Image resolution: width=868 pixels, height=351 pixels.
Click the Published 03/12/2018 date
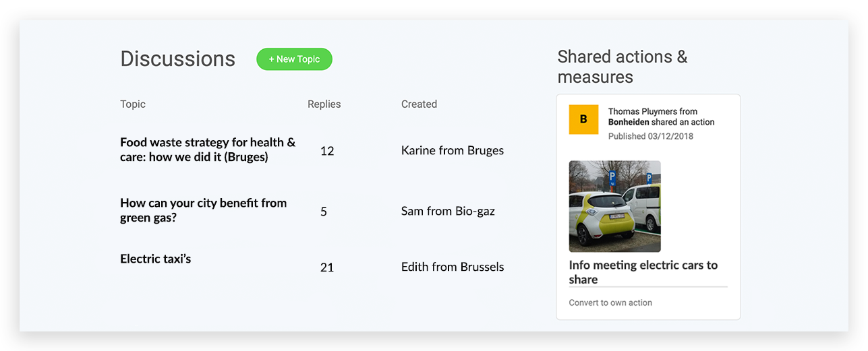pos(650,136)
